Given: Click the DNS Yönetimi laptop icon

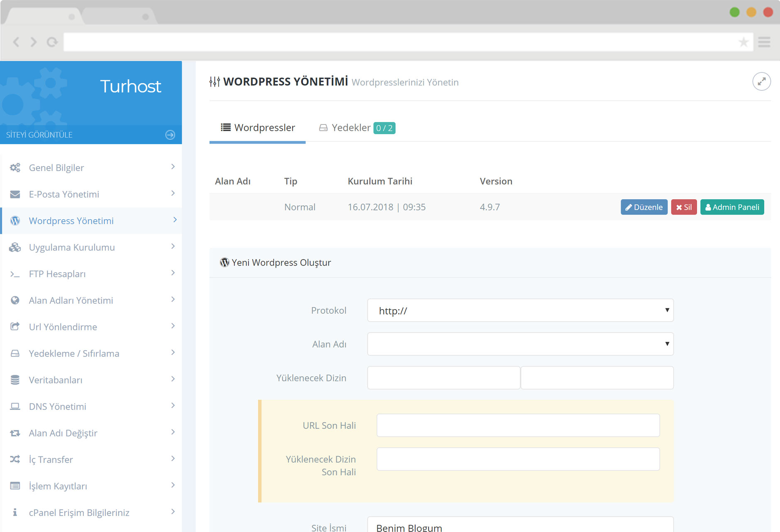Looking at the screenshot, I should 15,406.
